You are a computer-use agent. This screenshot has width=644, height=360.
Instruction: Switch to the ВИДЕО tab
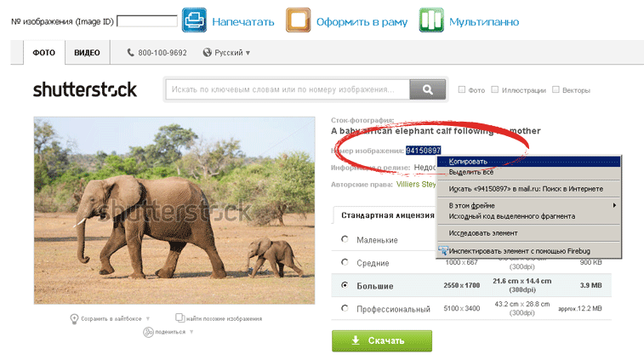(87, 53)
